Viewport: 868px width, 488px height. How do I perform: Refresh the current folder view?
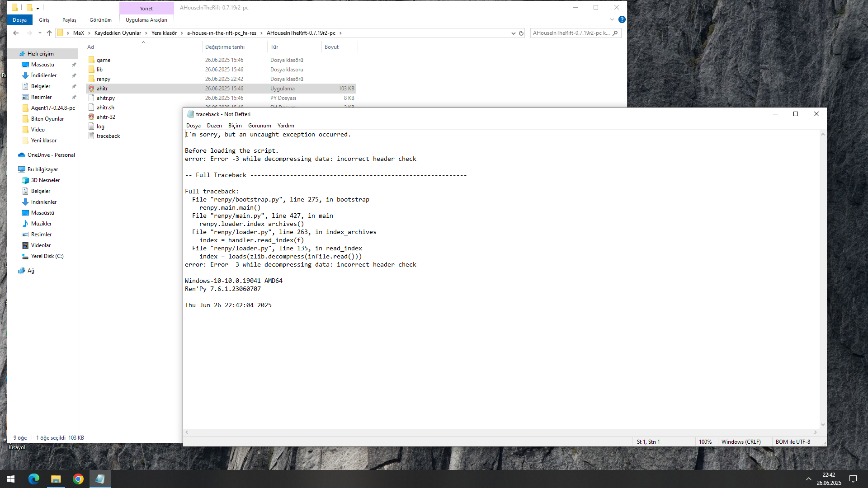click(521, 33)
